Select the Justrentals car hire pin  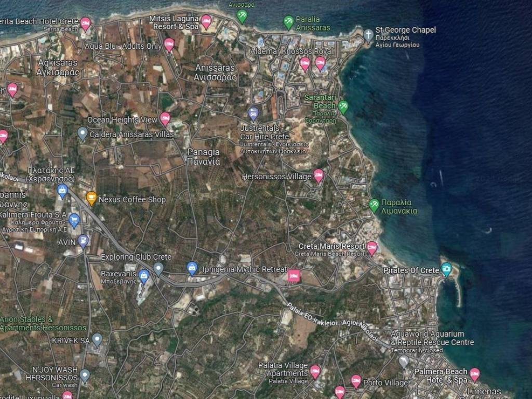pos(253,113)
